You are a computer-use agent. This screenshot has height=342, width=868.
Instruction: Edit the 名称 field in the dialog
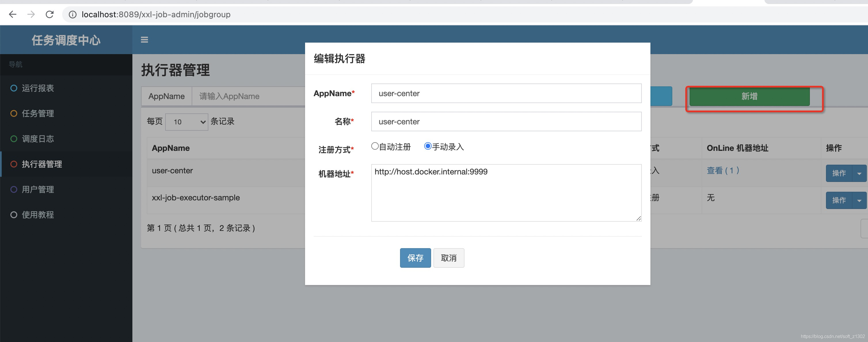(x=506, y=122)
